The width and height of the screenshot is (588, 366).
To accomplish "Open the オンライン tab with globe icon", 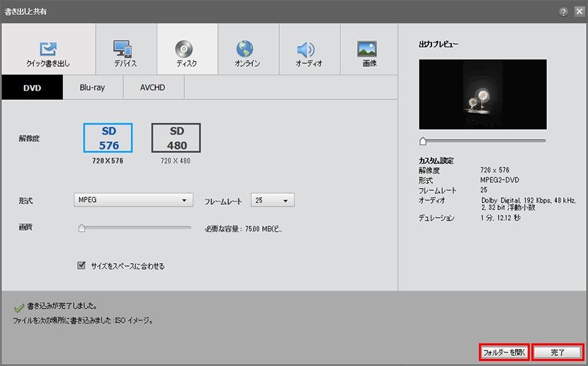I will 248,49.
